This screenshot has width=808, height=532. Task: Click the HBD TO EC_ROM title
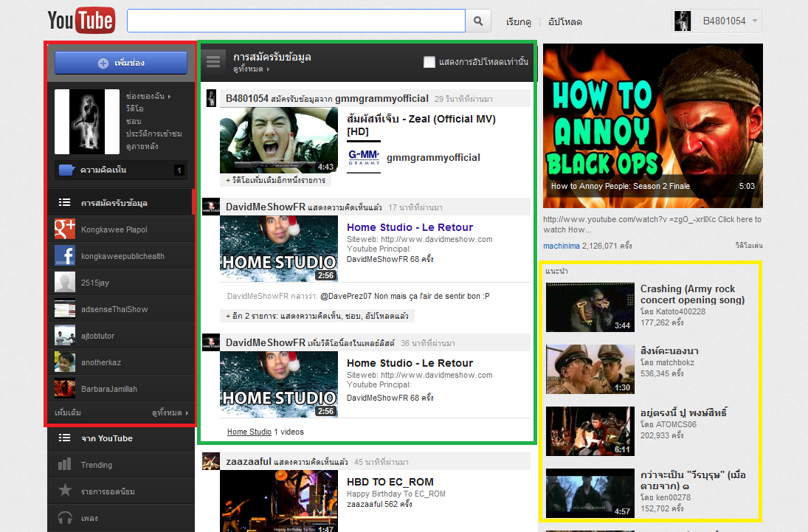tap(390, 482)
